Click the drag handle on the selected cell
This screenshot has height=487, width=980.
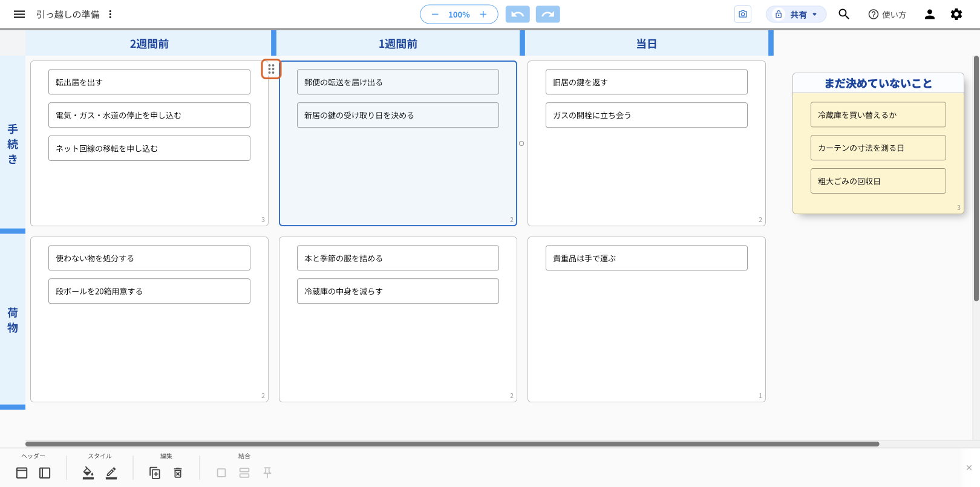pyautogui.click(x=271, y=69)
